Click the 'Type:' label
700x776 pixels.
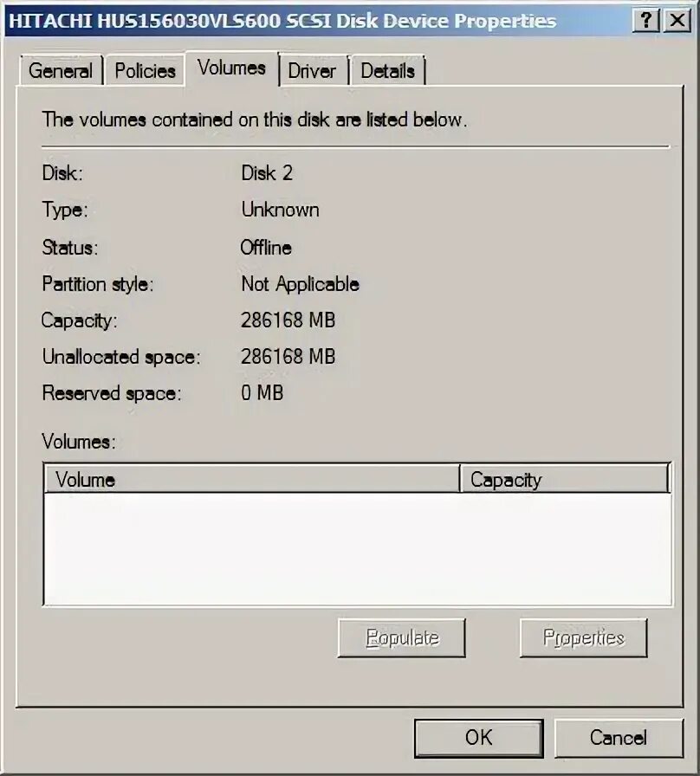point(65,210)
